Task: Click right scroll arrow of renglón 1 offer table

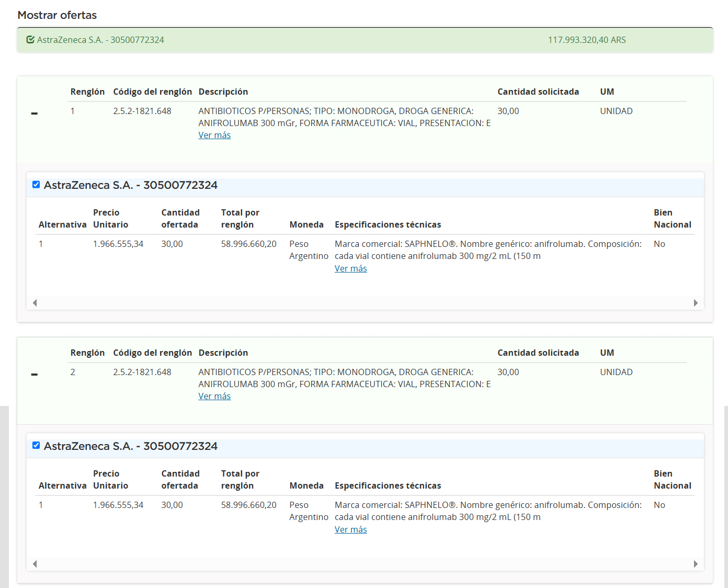Action: point(696,303)
